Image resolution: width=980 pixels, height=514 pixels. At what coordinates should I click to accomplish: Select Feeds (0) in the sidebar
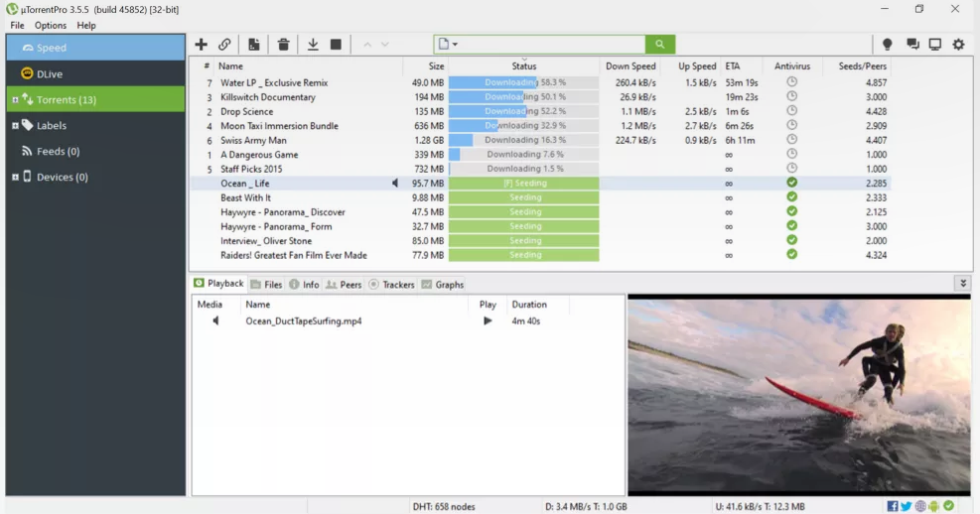pyautogui.click(x=95, y=151)
